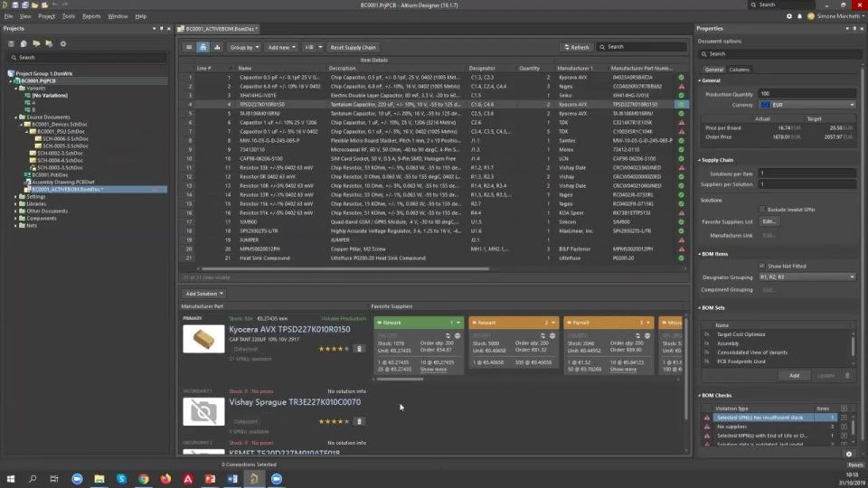The width and height of the screenshot is (868, 488).
Task: Switch to the Columns tab in Properties
Action: 739,70
